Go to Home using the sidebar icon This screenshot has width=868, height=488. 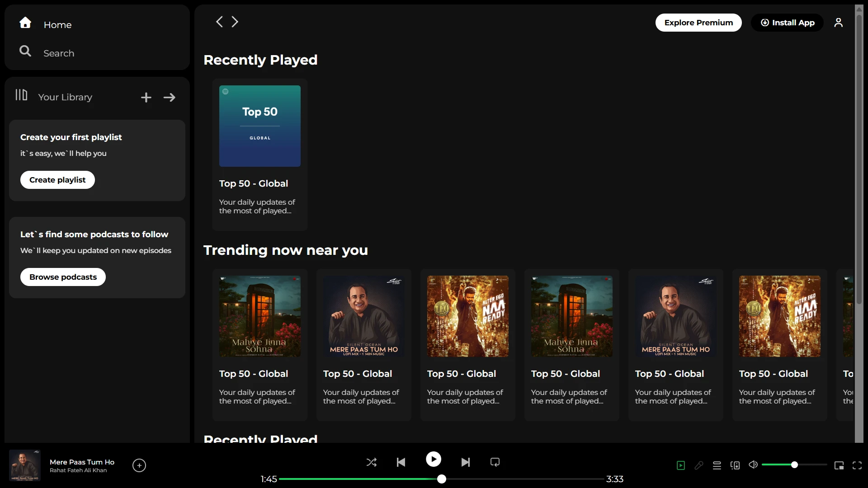point(25,23)
